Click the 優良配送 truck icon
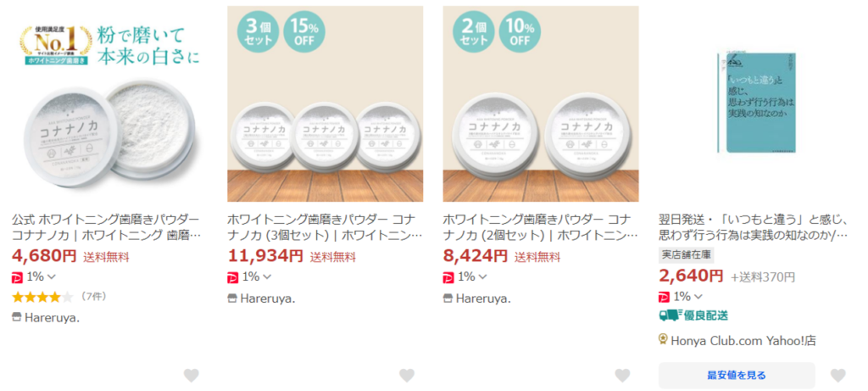Screen dimensions: 868x391 pos(669,316)
